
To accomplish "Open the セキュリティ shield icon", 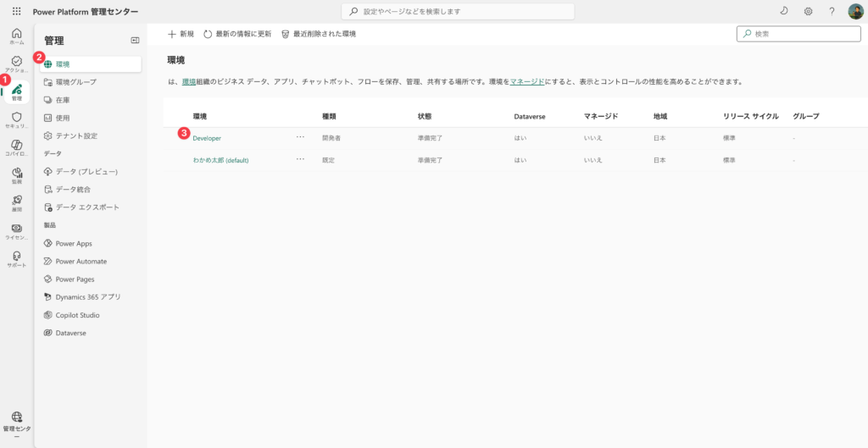I will tap(16, 119).
